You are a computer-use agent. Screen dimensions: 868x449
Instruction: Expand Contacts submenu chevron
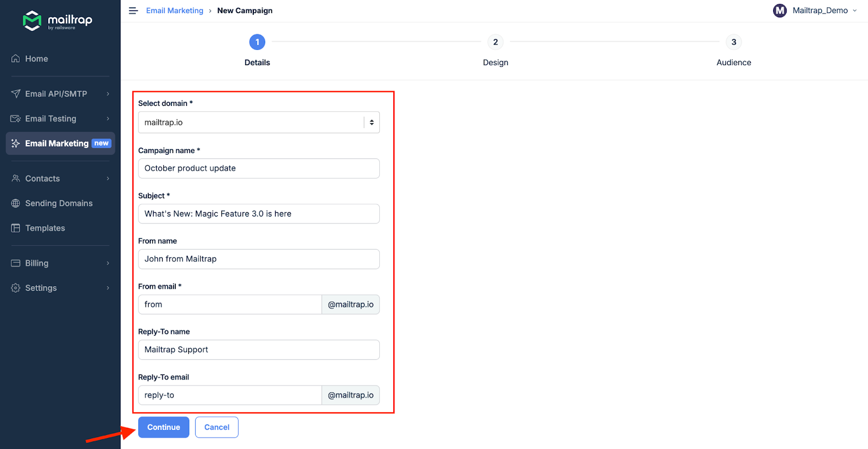click(108, 179)
